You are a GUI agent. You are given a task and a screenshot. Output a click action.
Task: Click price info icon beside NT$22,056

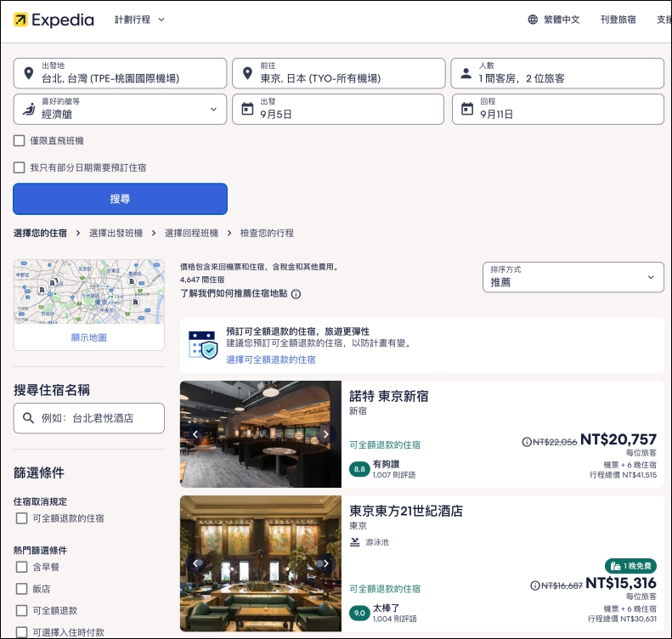(x=526, y=441)
